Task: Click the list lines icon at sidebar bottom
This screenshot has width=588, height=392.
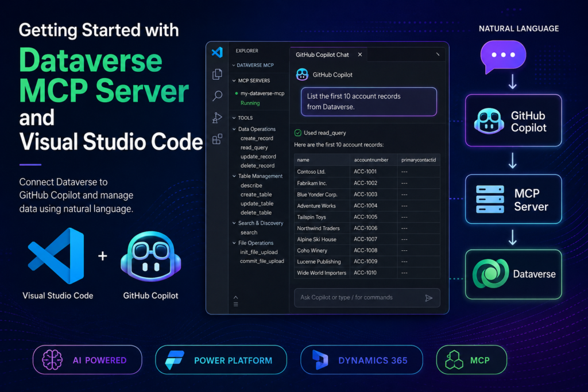Action: point(235,304)
